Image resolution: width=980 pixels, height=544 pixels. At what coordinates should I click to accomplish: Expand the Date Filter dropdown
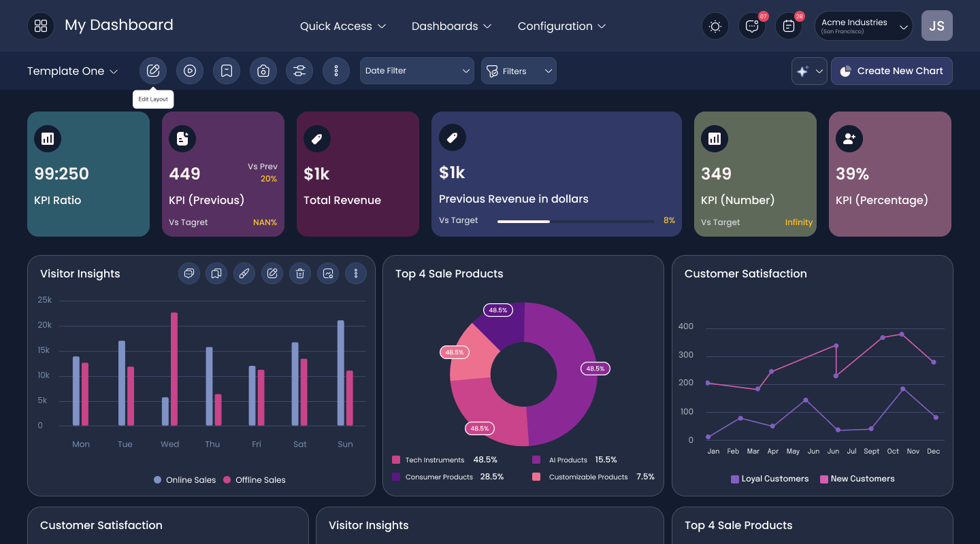tap(417, 71)
